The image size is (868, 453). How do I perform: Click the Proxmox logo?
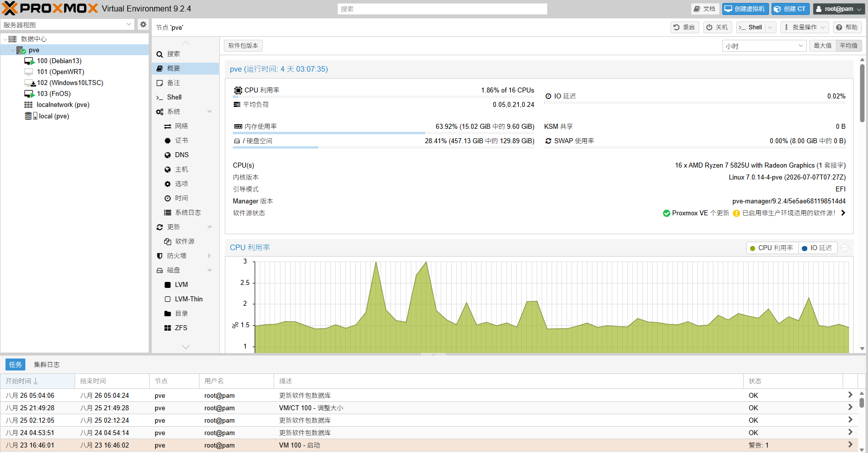(x=50, y=8)
